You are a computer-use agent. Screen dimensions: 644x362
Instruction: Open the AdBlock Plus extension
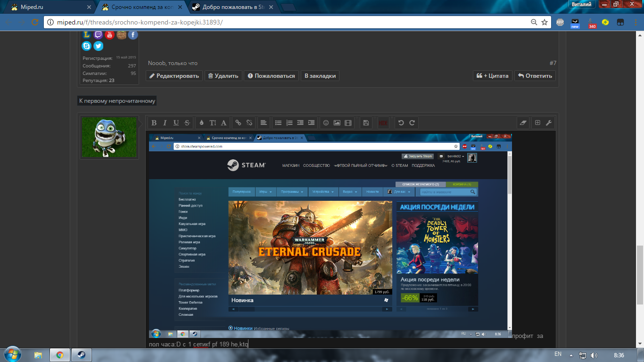tap(560, 22)
